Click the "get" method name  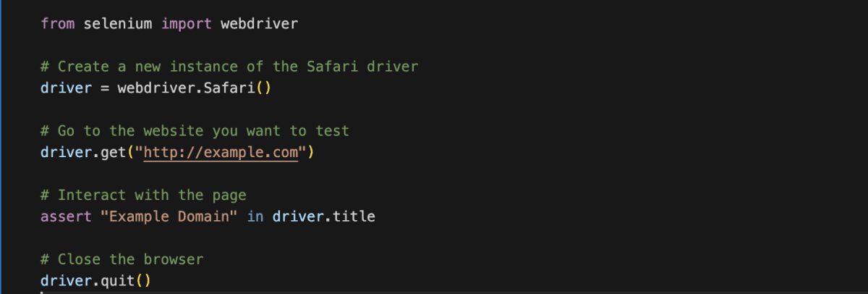114,153
